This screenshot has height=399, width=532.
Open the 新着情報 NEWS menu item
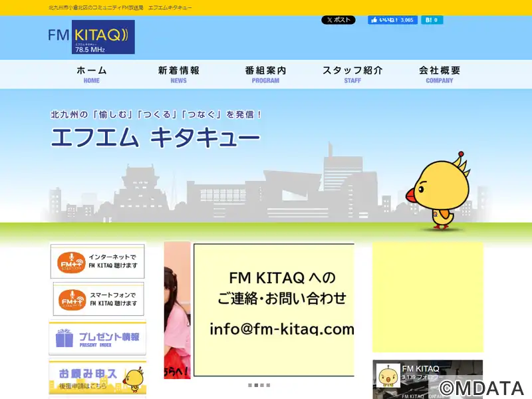point(179,74)
